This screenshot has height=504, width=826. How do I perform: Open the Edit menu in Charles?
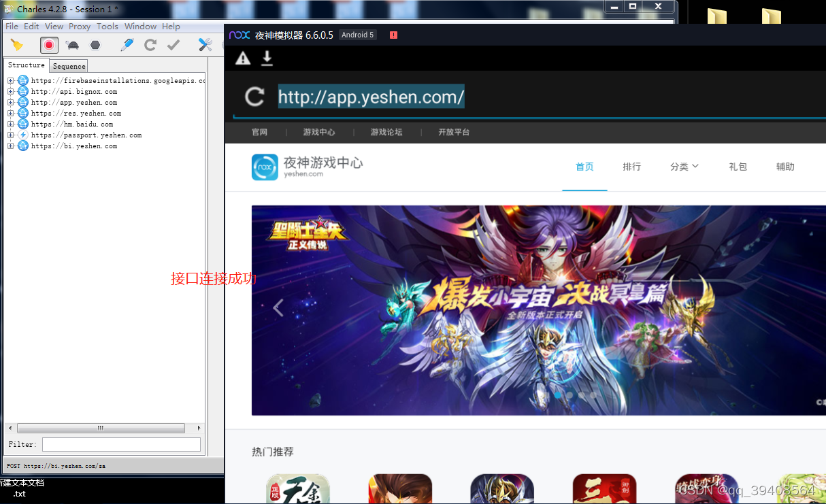click(x=31, y=27)
